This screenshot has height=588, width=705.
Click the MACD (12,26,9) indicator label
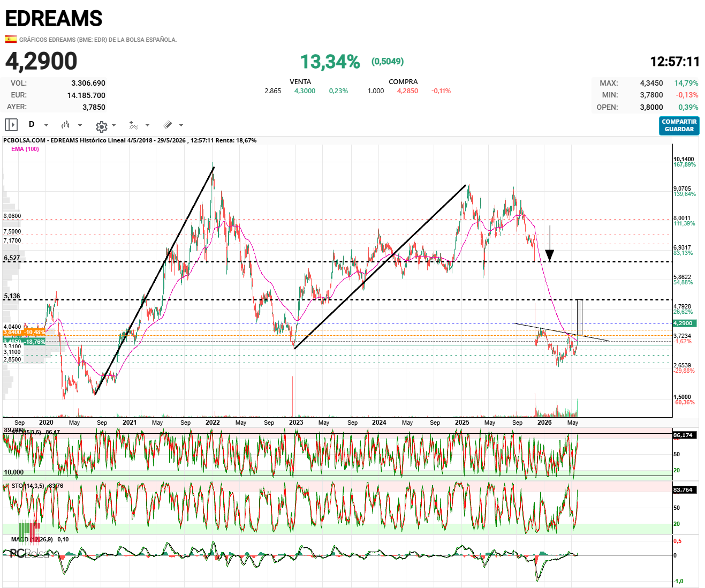(40, 539)
